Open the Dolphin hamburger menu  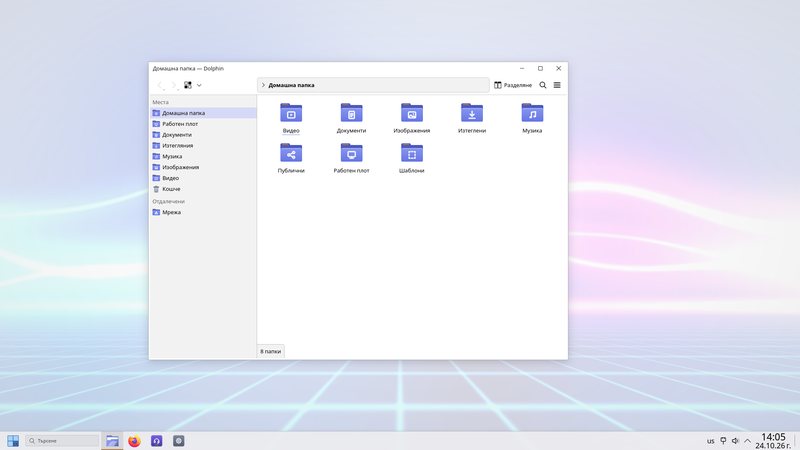pyautogui.click(x=557, y=85)
